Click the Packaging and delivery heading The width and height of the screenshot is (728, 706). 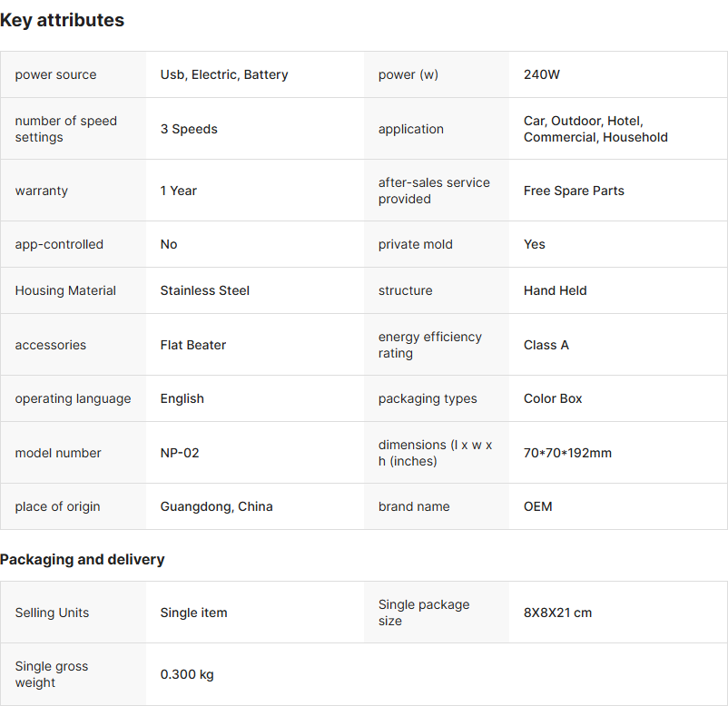[83, 559]
